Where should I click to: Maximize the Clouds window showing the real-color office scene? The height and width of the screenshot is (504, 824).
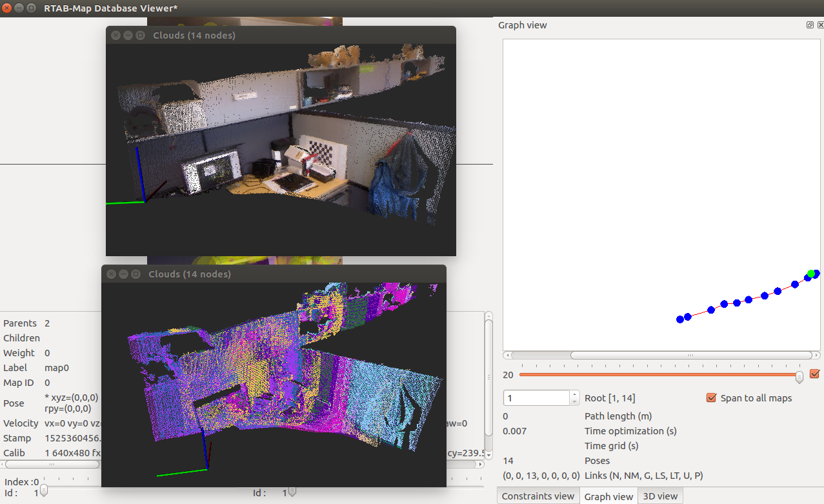coord(140,35)
